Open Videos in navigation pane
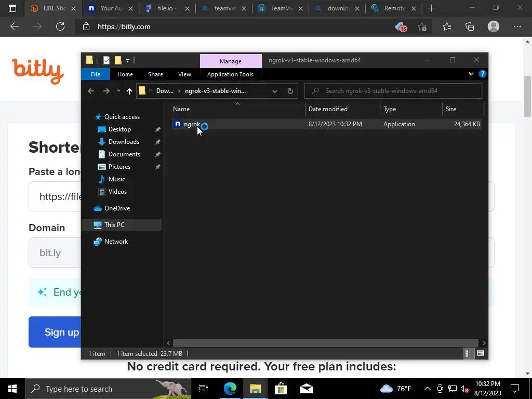Screen dimensions: 532x399 pos(117,192)
